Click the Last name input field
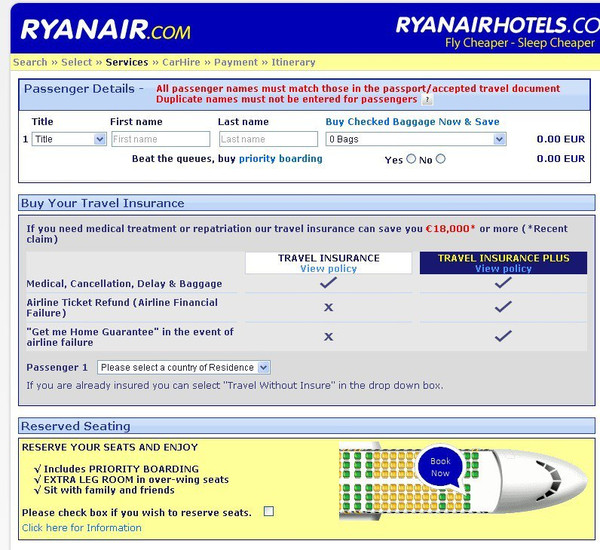This screenshot has height=550, width=600. [x=267, y=140]
